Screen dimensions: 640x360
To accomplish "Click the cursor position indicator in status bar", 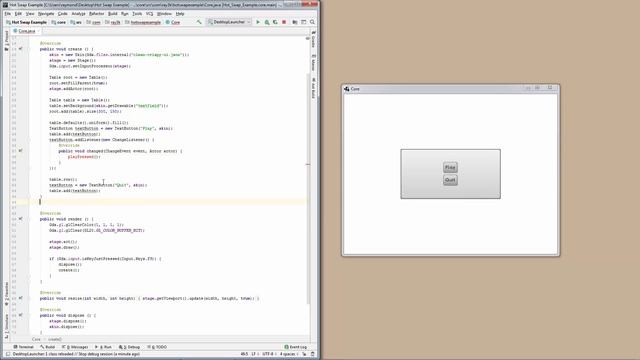I will [244, 354].
